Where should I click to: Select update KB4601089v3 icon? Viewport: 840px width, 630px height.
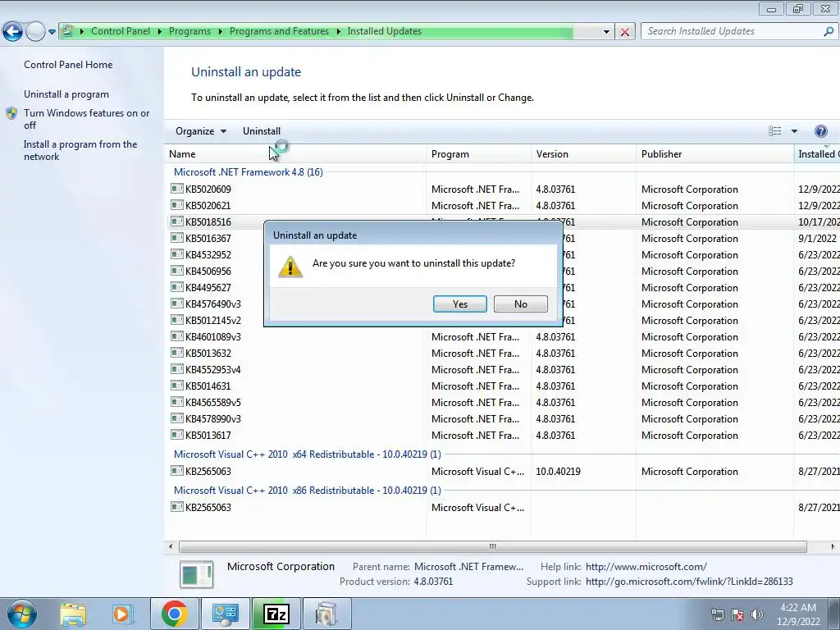click(177, 336)
